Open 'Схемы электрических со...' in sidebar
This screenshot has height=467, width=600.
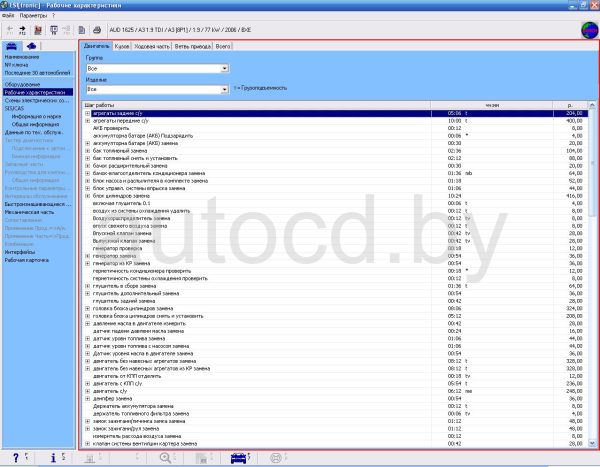pos(37,100)
